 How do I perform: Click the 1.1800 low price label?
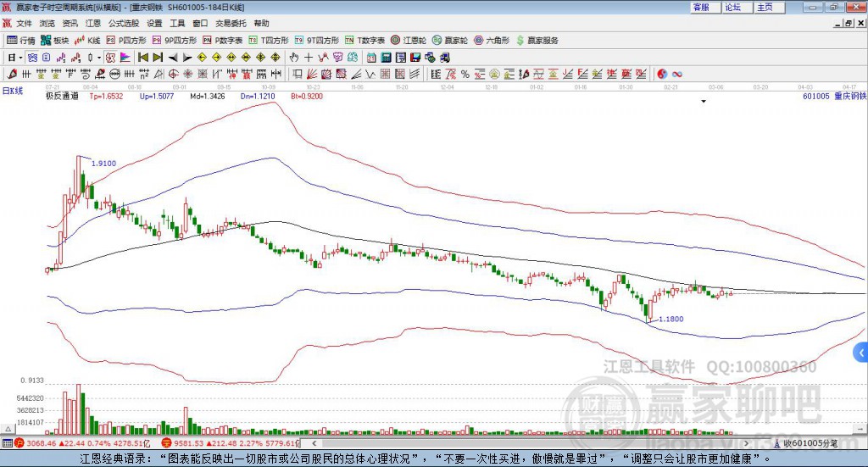(x=671, y=319)
